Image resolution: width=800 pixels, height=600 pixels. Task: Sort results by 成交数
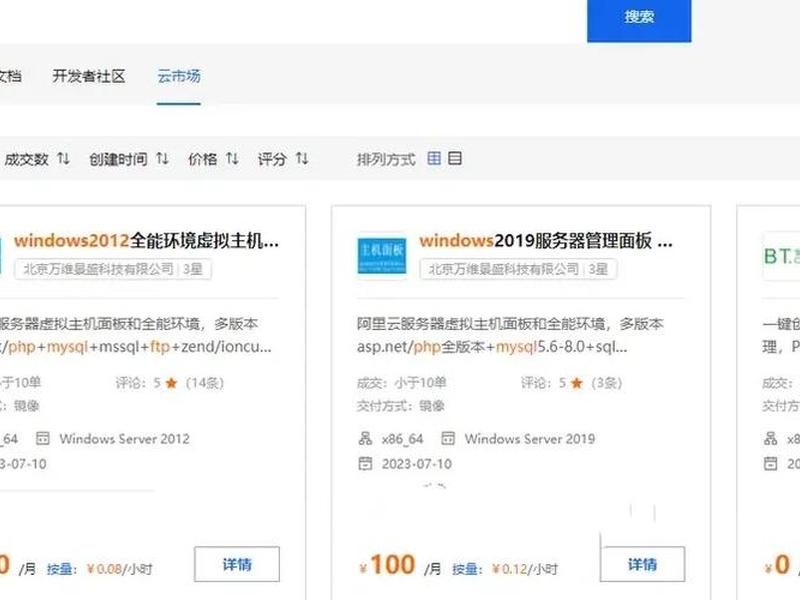tap(36, 159)
